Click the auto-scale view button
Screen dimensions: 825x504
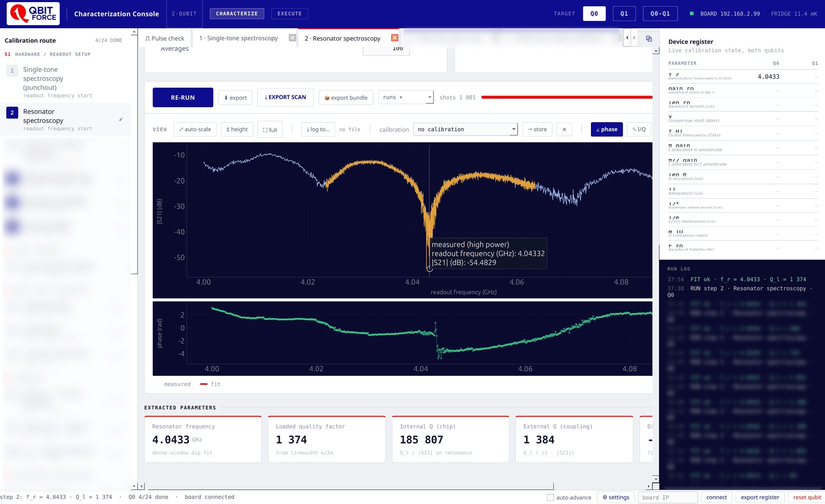click(x=195, y=130)
